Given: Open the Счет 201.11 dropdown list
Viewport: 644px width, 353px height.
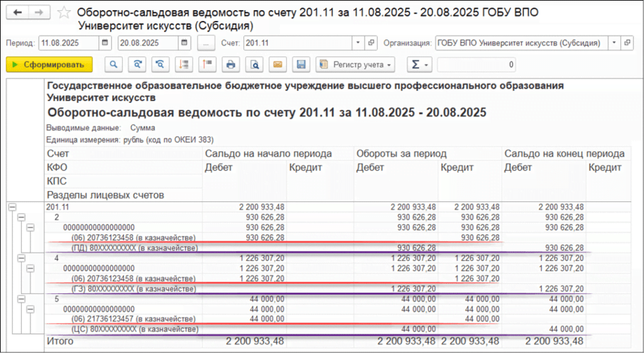Looking at the screenshot, I should [358, 43].
